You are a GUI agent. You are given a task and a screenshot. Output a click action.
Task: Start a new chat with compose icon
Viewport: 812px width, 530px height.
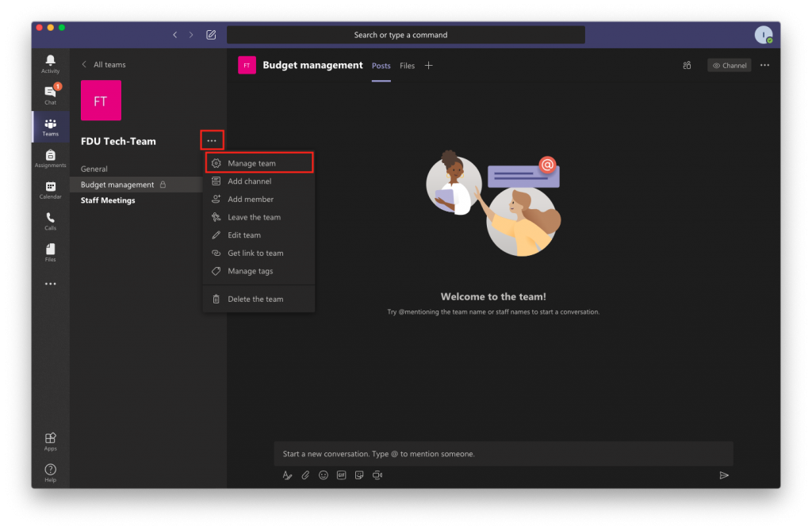coord(211,35)
